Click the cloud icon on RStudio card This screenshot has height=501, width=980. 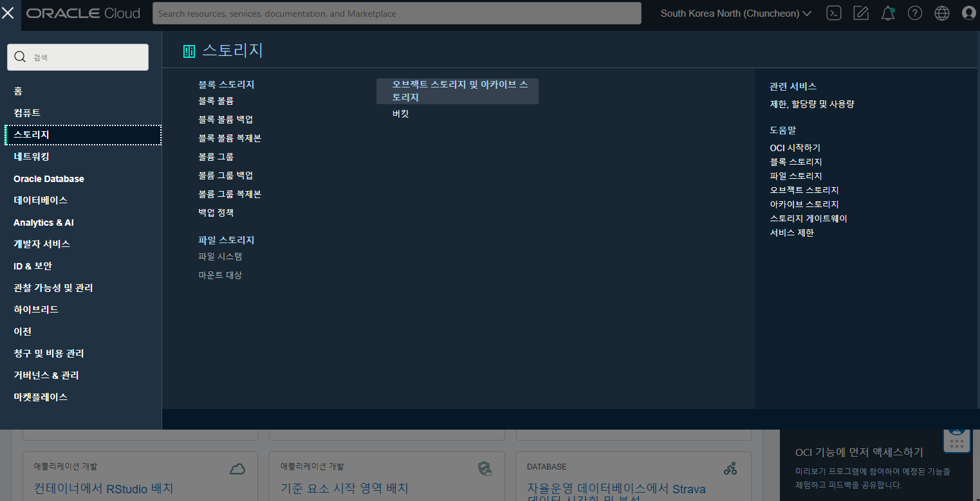click(237, 469)
